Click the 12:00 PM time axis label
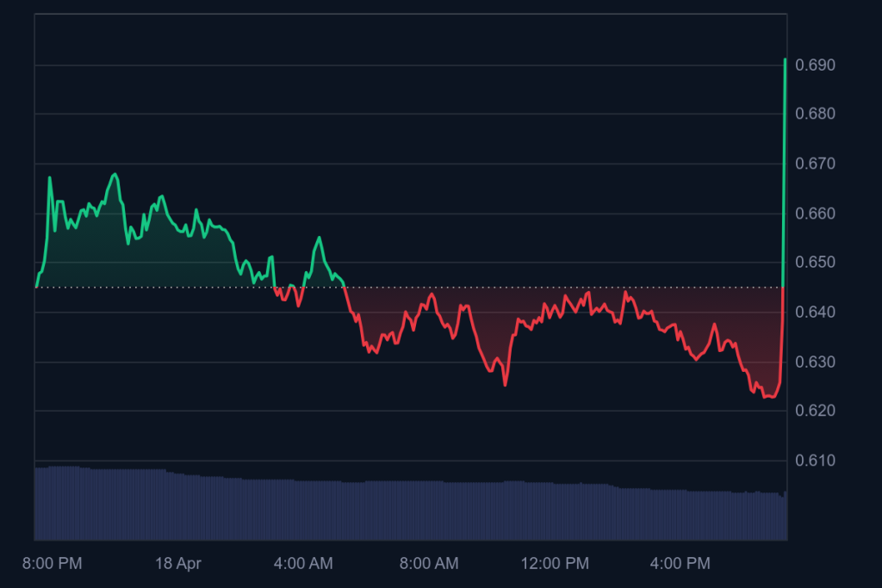This screenshot has width=882, height=588. (555, 564)
